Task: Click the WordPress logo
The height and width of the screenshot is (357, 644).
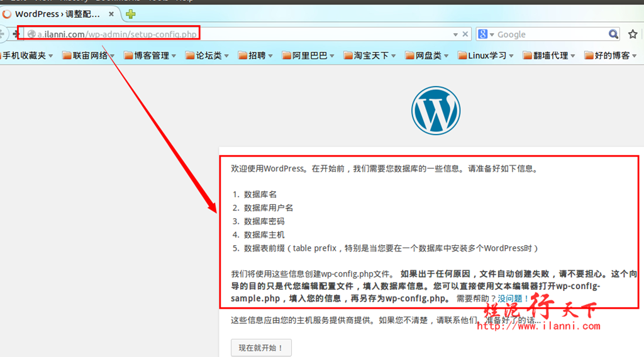Action: pyautogui.click(x=436, y=110)
